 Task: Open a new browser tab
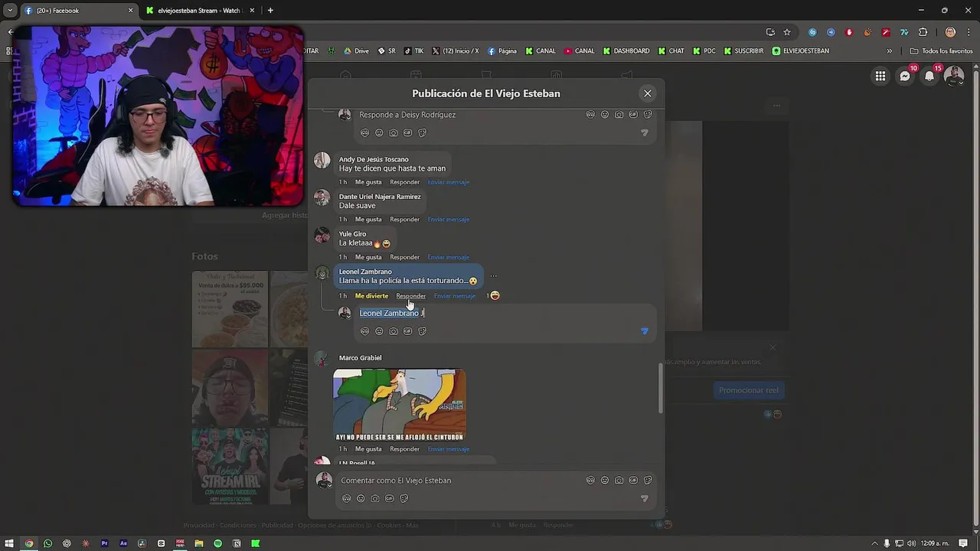coord(270,11)
